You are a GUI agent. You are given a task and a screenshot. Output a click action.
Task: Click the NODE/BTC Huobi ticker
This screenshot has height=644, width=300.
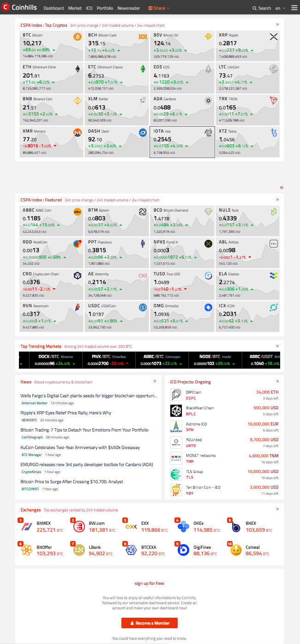(x=216, y=360)
